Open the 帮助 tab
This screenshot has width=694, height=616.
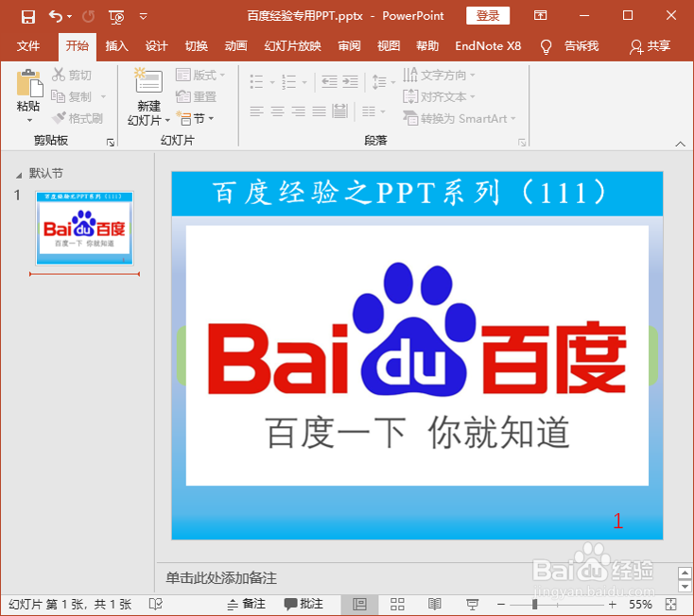[x=427, y=46]
